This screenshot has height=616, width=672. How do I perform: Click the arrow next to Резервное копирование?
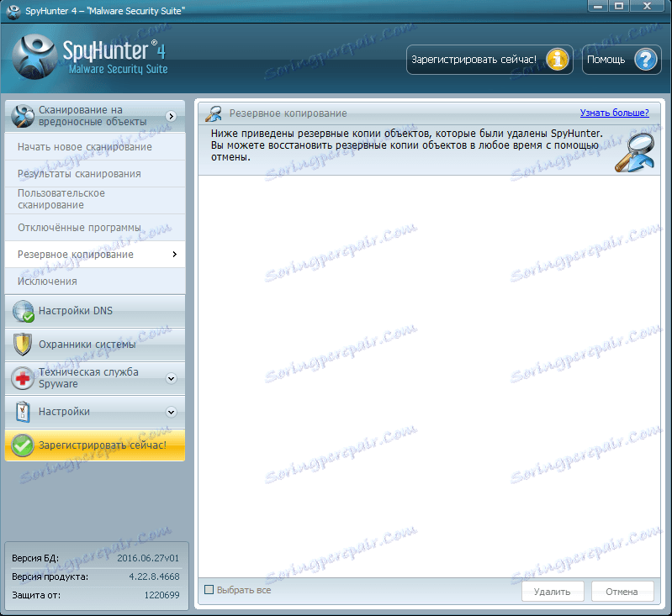click(x=174, y=255)
